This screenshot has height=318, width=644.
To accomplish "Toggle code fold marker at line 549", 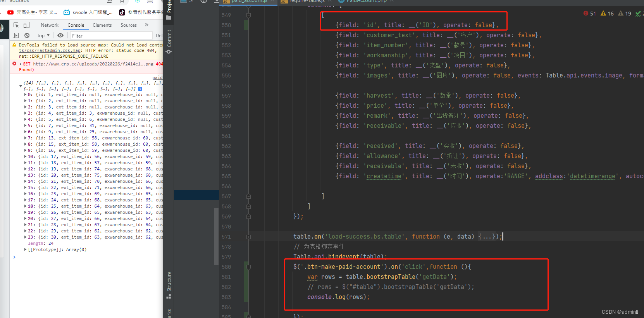I will pyautogui.click(x=248, y=15).
